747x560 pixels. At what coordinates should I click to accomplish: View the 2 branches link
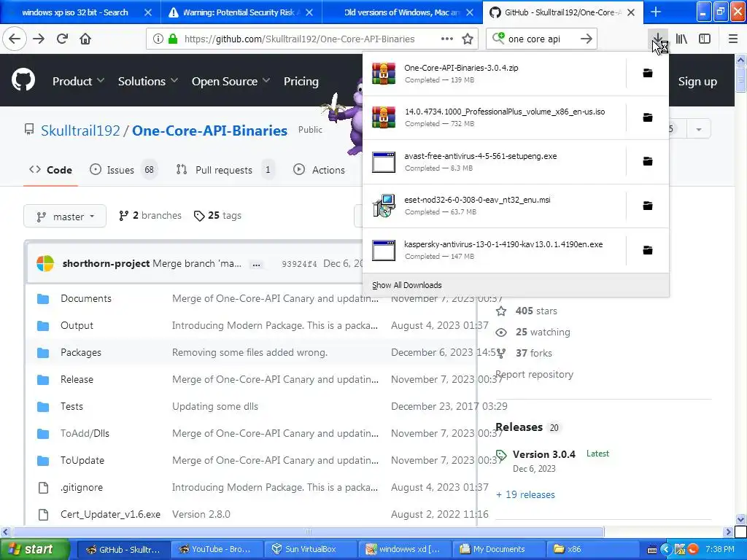[x=150, y=216]
